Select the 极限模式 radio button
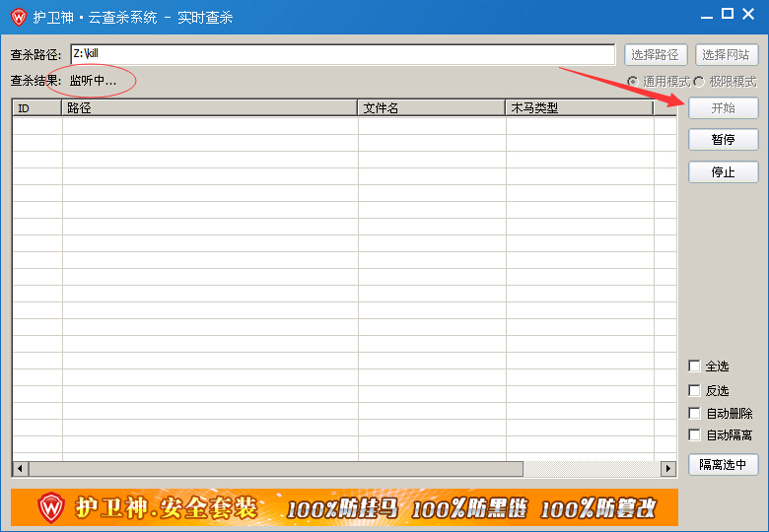This screenshot has height=532, width=769. point(699,82)
